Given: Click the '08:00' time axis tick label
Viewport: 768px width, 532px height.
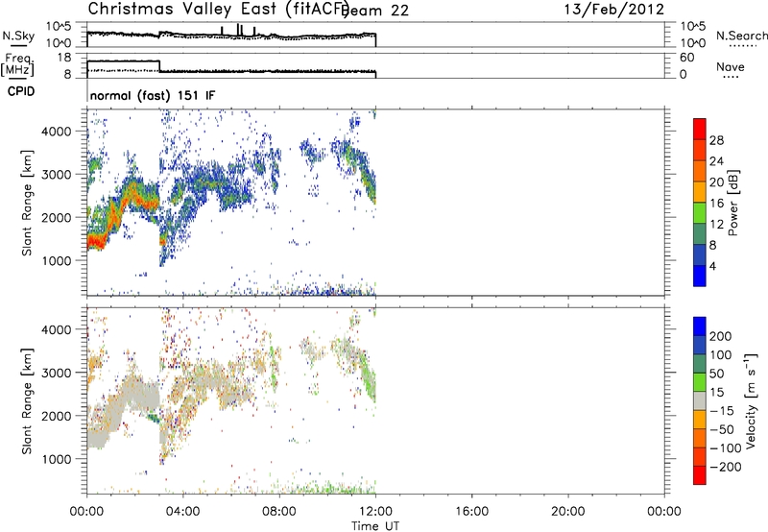Looking at the screenshot, I should pyautogui.click(x=279, y=512).
